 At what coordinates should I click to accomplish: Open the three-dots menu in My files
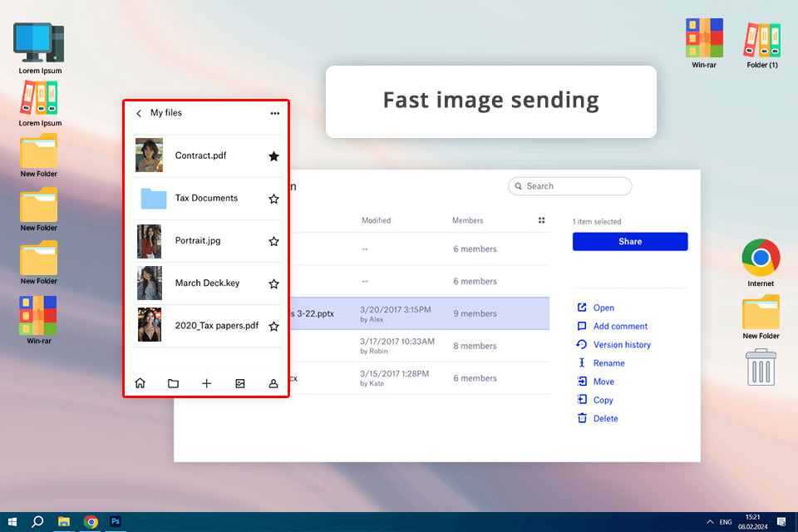[275, 114]
